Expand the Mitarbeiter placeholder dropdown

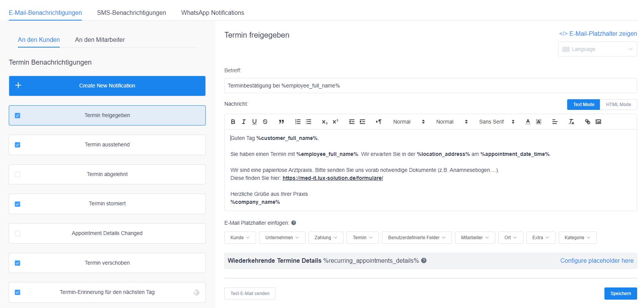[475, 238]
